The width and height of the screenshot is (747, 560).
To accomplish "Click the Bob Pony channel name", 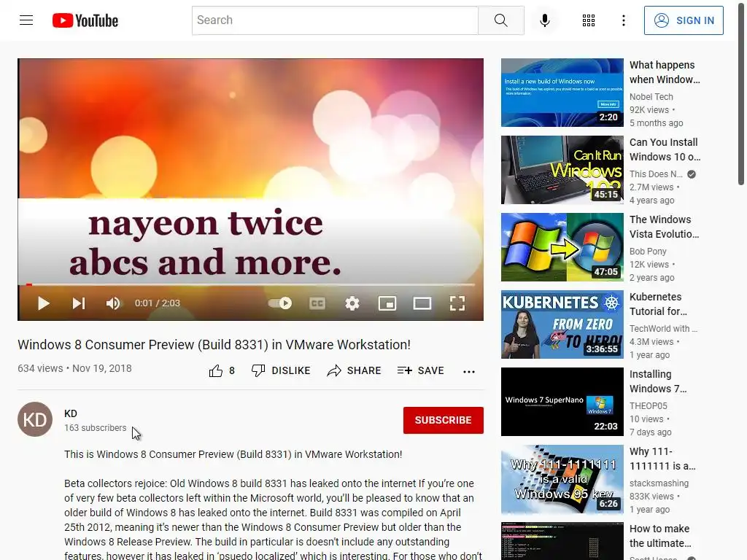I will pyautogui.click(x=648, y=251).
